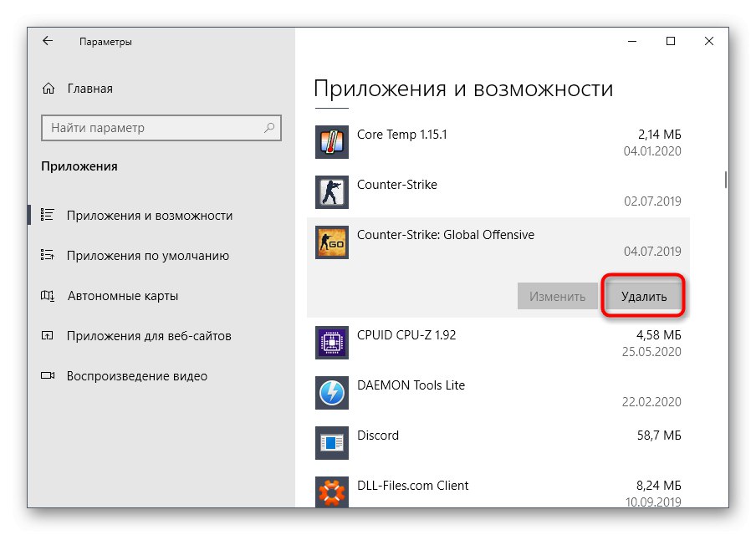
Task: Click the DAEMON Tools Lite lightning icon
Action: coord(332,393)
